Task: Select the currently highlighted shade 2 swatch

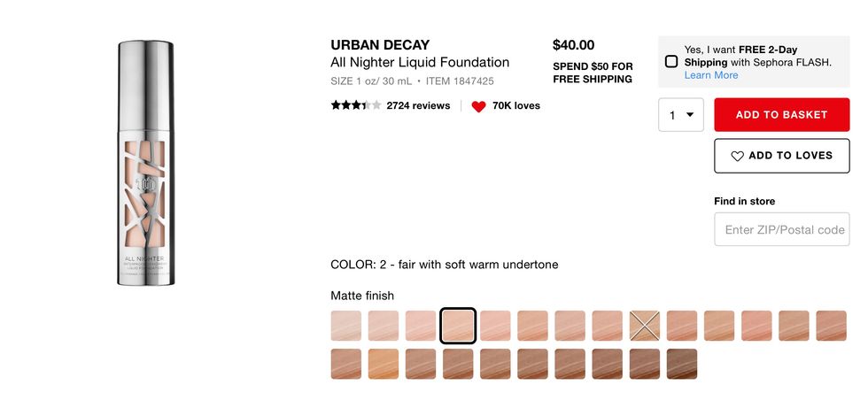Action: [458, 326]
